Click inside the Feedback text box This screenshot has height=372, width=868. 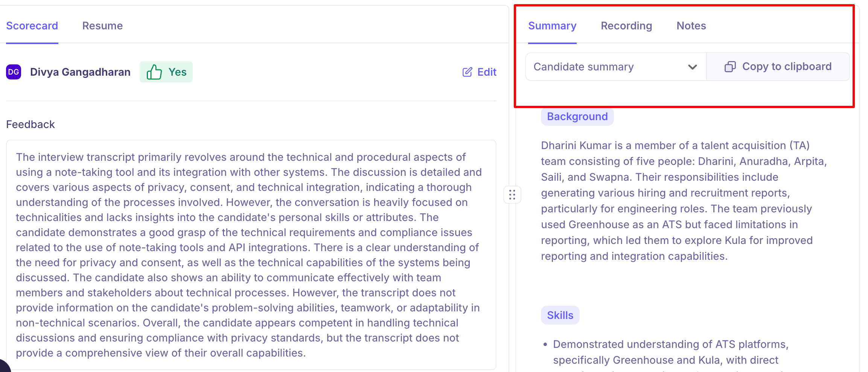251,255
